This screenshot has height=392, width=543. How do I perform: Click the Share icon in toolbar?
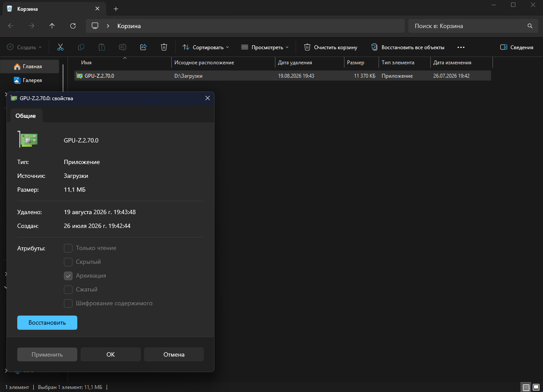coord(143,47)
